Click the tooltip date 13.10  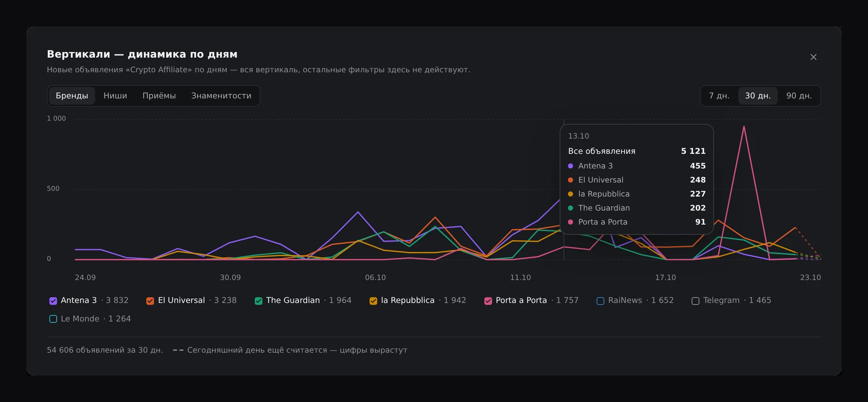pos(578,136)
